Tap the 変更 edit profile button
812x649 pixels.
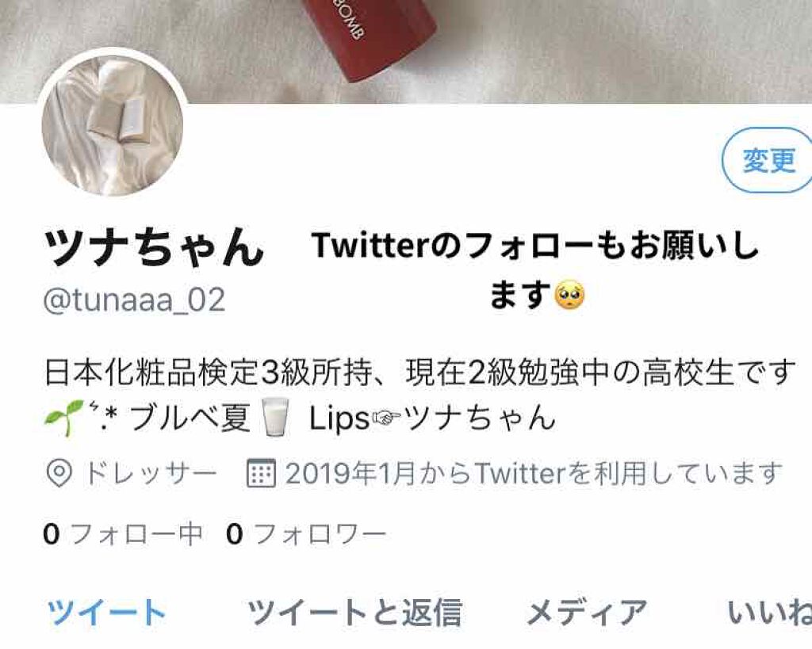point(768,160)
